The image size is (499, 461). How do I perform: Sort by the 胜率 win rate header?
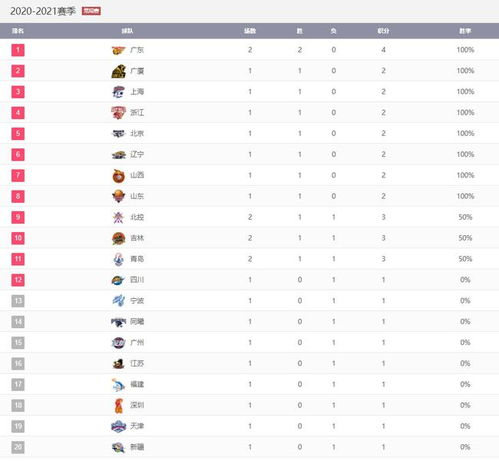[x=465, y=31]
